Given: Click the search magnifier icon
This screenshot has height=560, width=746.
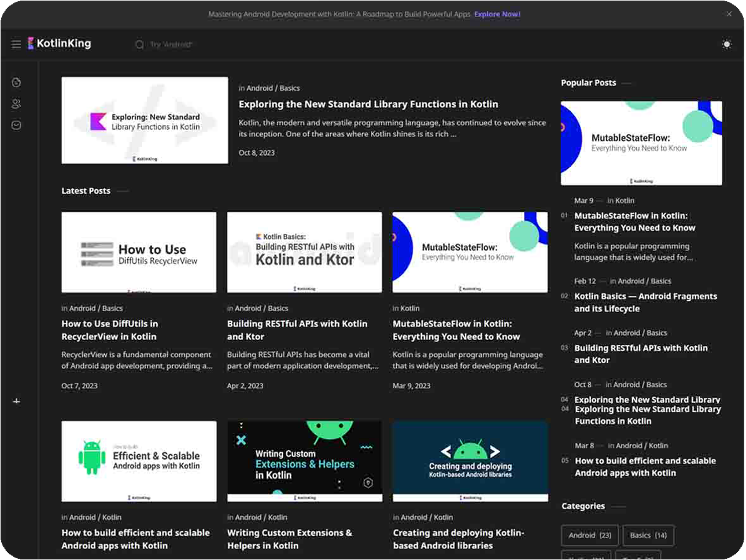Looking at the screenshot, I should (139, 45).
